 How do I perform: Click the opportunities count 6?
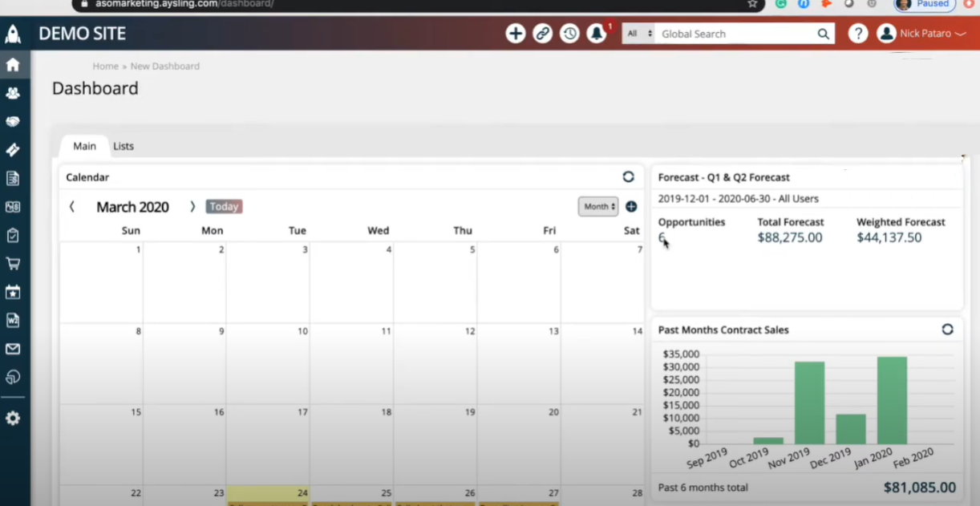[662, 237]
